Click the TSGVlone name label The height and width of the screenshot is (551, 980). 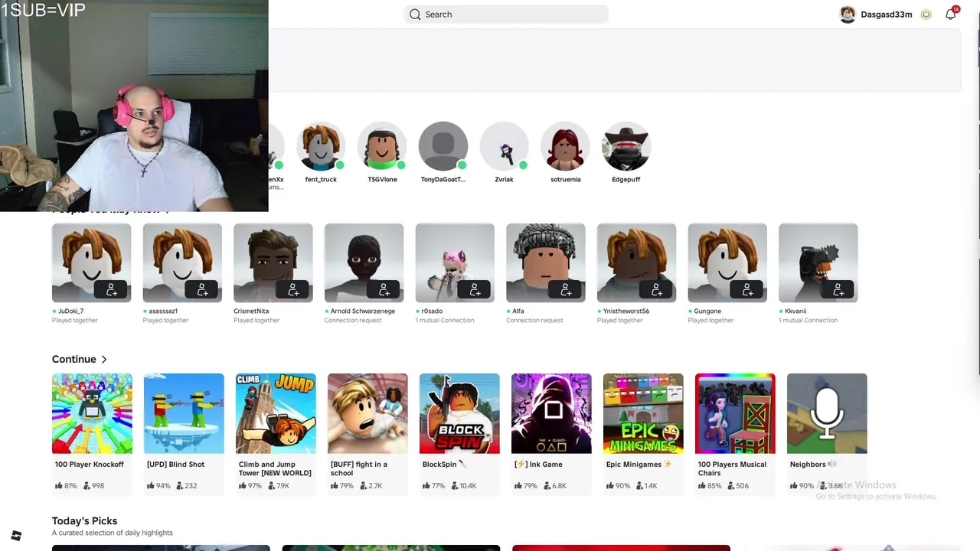382,180
